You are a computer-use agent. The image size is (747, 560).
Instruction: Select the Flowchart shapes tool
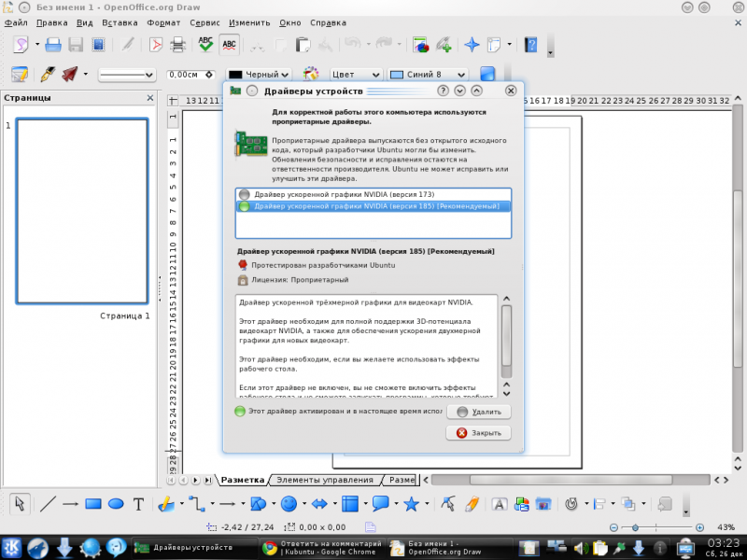(x=350, y=504)
